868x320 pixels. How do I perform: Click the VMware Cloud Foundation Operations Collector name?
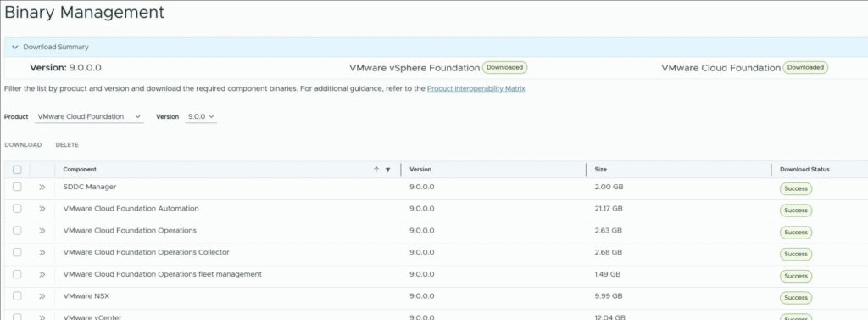coord(146,252)
